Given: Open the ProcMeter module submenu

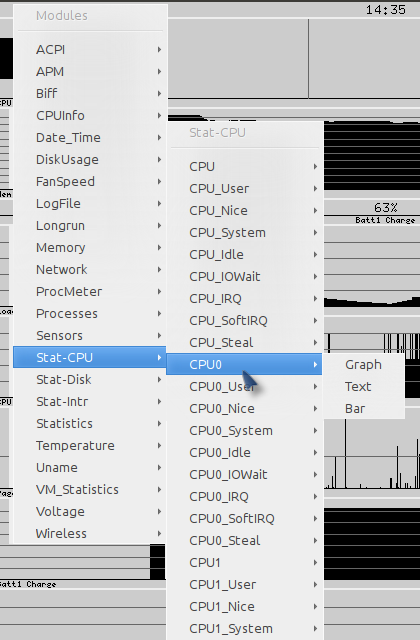Looking at the screenshot, I should (x=90, y=292).
